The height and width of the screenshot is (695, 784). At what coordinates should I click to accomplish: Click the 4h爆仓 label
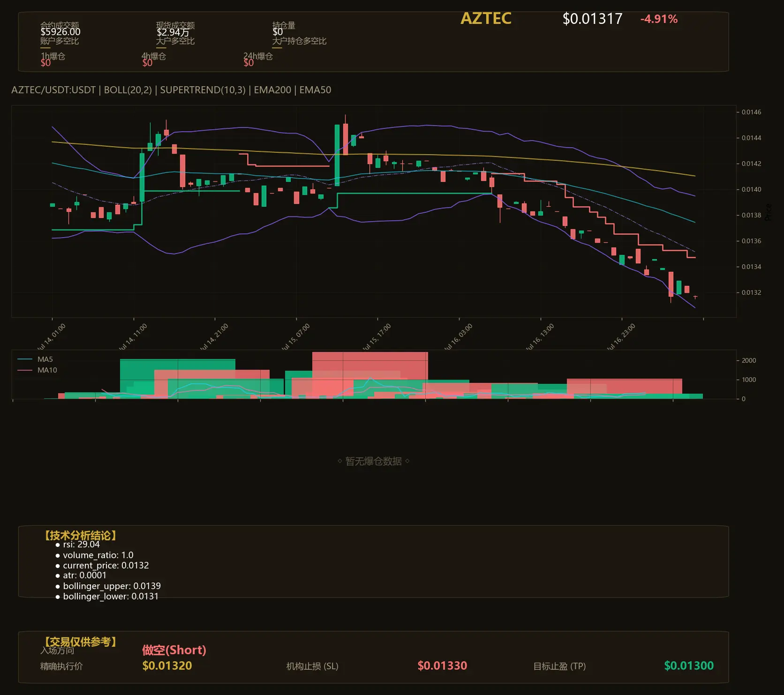[x=154, y=56]
